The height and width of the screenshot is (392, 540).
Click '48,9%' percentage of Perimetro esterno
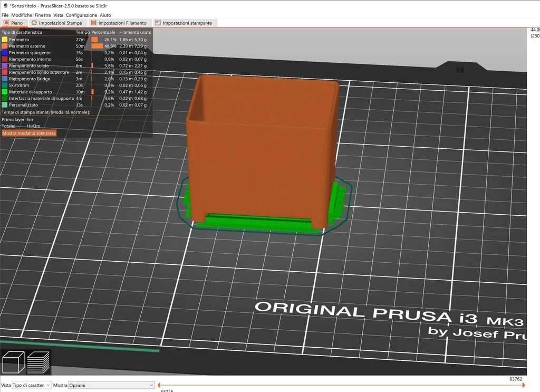point(110,46)
